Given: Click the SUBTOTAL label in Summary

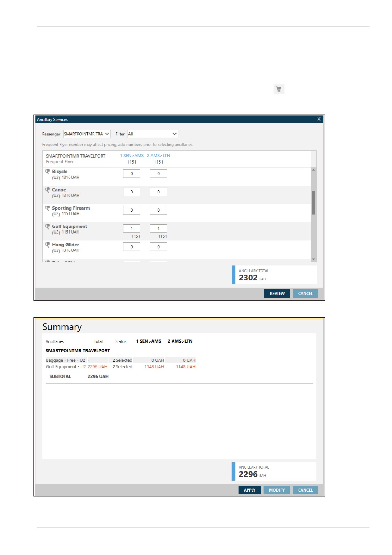Looking at the screenshot, I should coord(60,377).
